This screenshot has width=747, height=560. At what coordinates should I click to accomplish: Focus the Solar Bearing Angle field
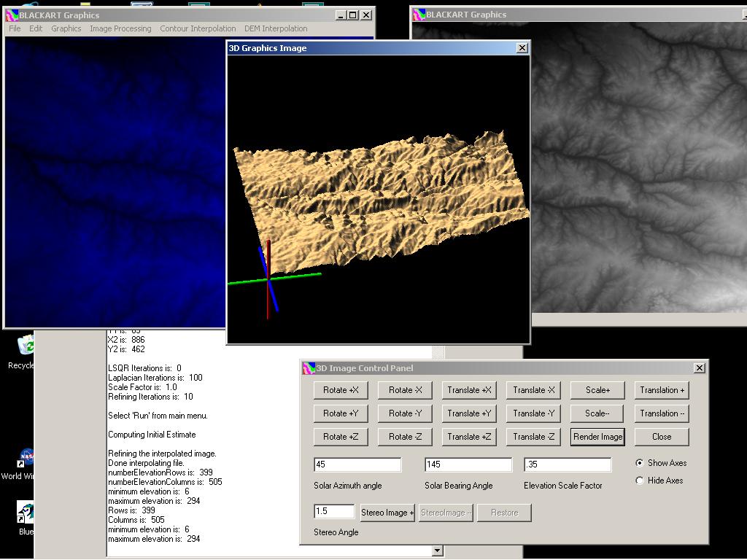coord(468,464)
